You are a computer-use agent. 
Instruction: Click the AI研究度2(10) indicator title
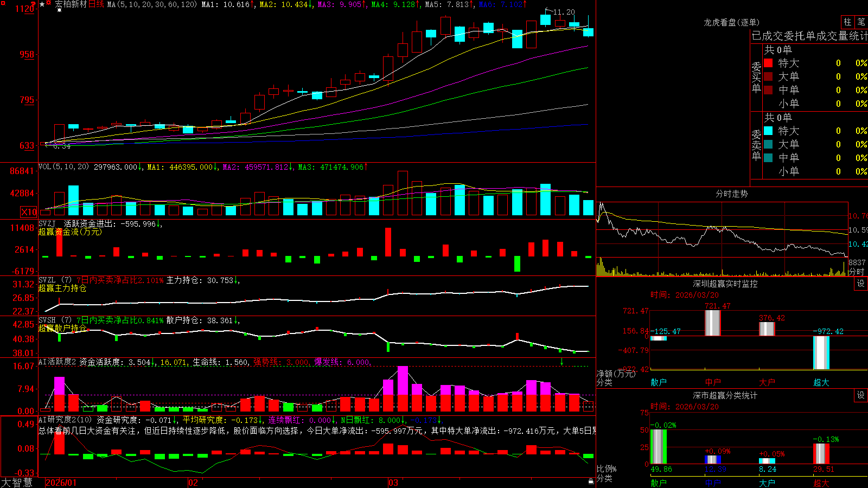pyautogui.click(x=65, y=420)
